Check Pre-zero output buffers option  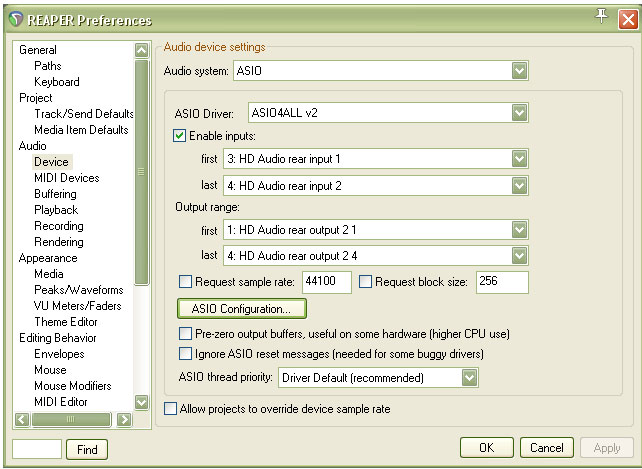point(185,334)
